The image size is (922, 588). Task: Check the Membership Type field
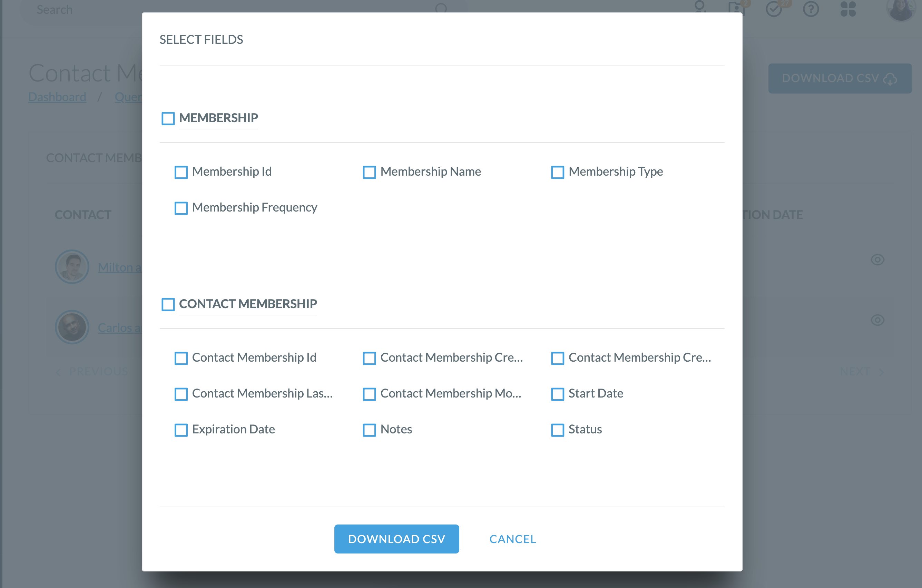click(558, 172)
